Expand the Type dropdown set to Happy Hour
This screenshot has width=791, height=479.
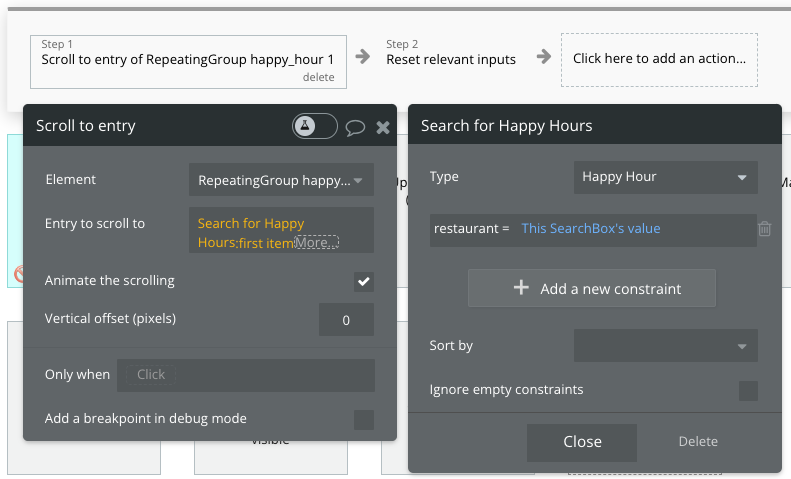(665, 177)
